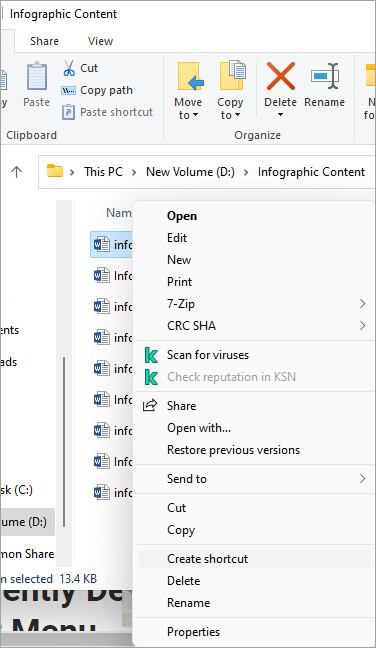Switch to the Share ribbon tab
Viewport: 376px width, 648px height.
click(44, 41)
